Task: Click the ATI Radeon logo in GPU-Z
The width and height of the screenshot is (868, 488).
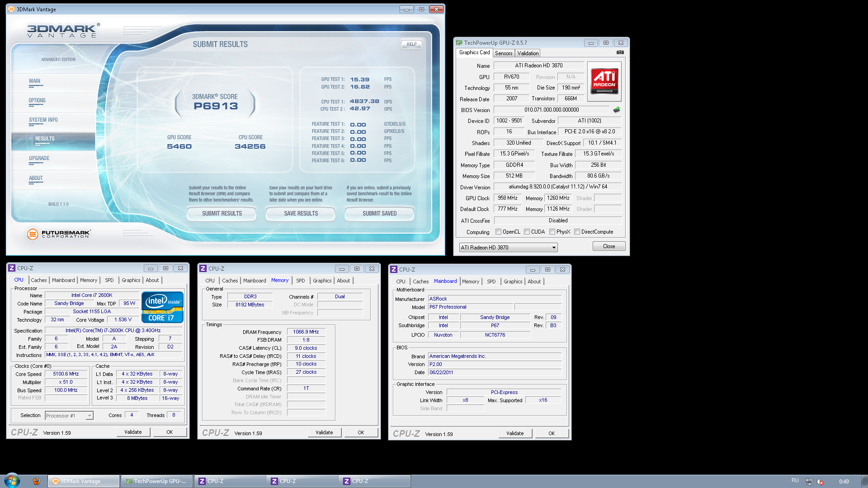Action: coord(604,81)
